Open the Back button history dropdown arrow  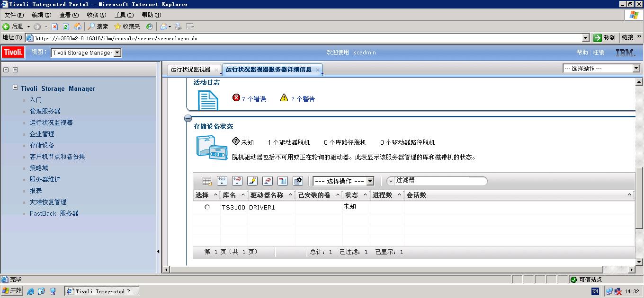click(28, 26)
